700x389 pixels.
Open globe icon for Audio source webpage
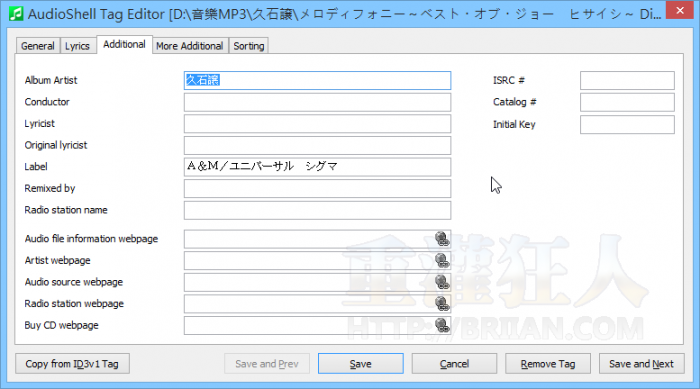[x=442, y=282]
